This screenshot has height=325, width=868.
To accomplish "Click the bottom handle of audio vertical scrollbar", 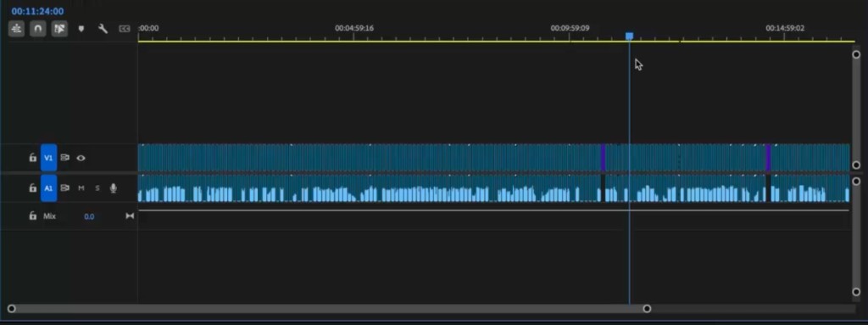I will coord(856,292).
